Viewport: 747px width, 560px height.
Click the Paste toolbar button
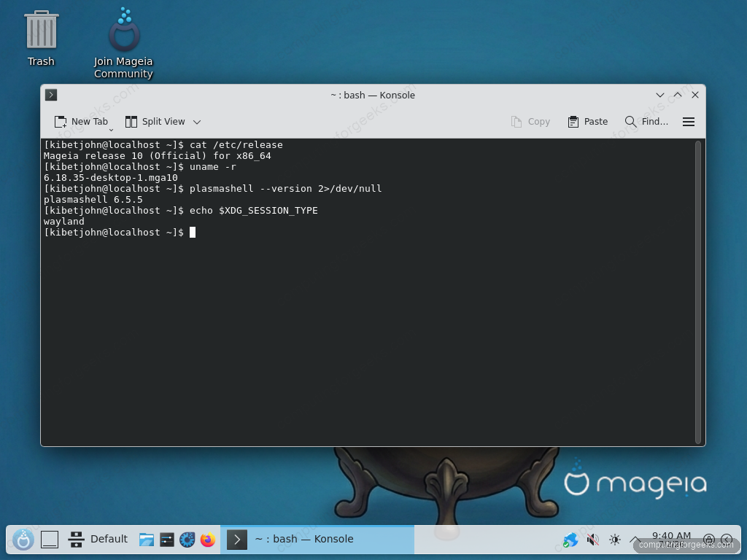click(x=588, y=122)
